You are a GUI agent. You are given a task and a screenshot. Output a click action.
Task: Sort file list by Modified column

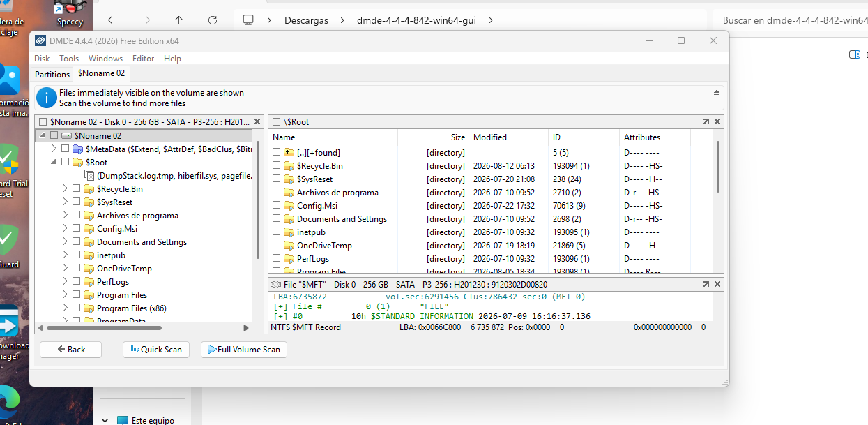click(508, 137)
